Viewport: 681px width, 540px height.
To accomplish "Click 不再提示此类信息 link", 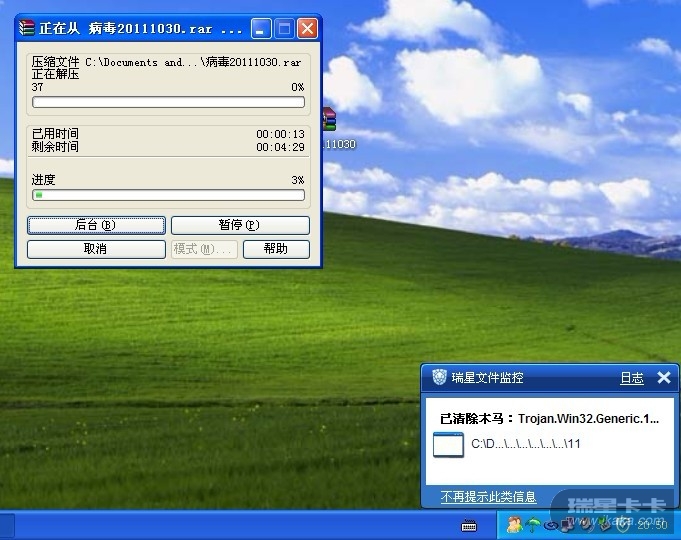I will click(x=489, y=496).
